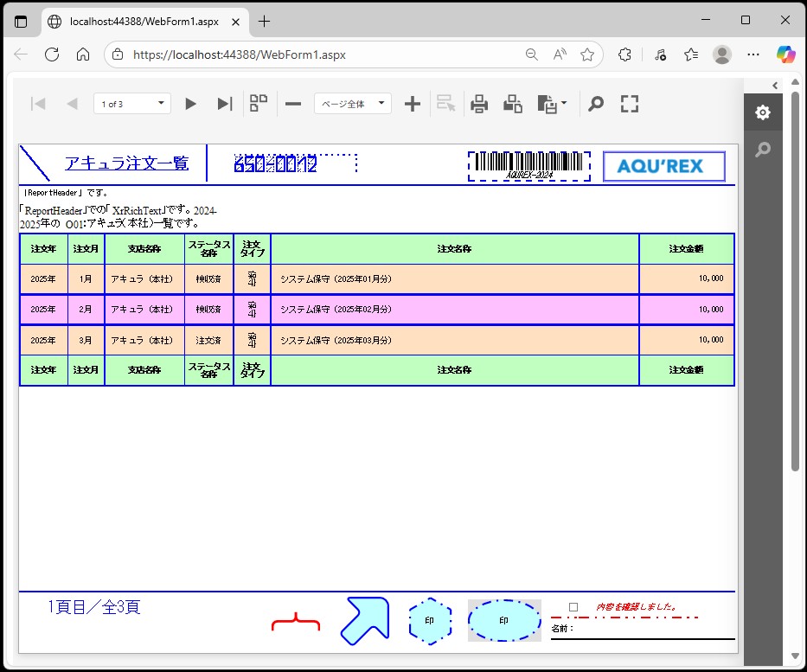Print the entire report
This screenshot has height=672, width=807.
pyautogui.click(x=479, y=104)
